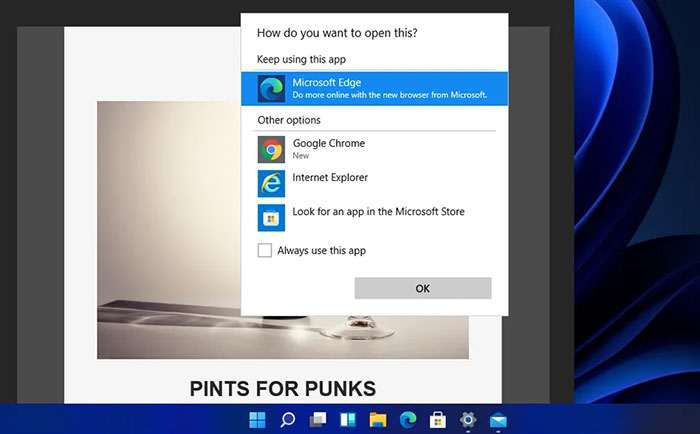Open the Widgets icon on taskbar
The height and width of the screenshot is (434, 700).
pyautogui.click(x=348, y=420)
